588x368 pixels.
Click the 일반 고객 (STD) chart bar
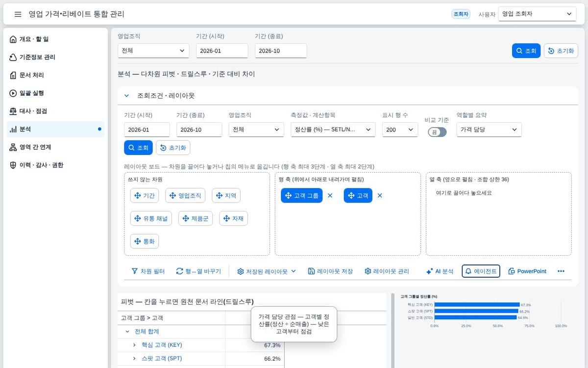[475, 317]
